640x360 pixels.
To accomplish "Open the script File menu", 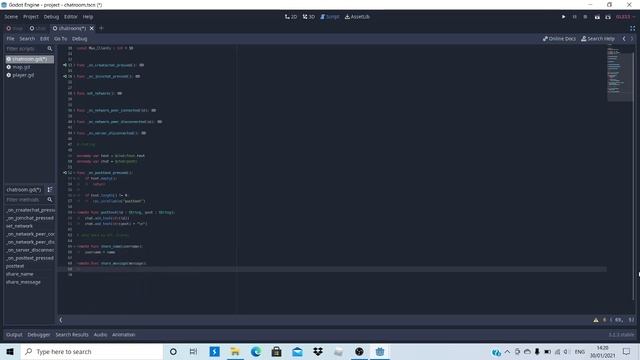I will tap(10, 39).
